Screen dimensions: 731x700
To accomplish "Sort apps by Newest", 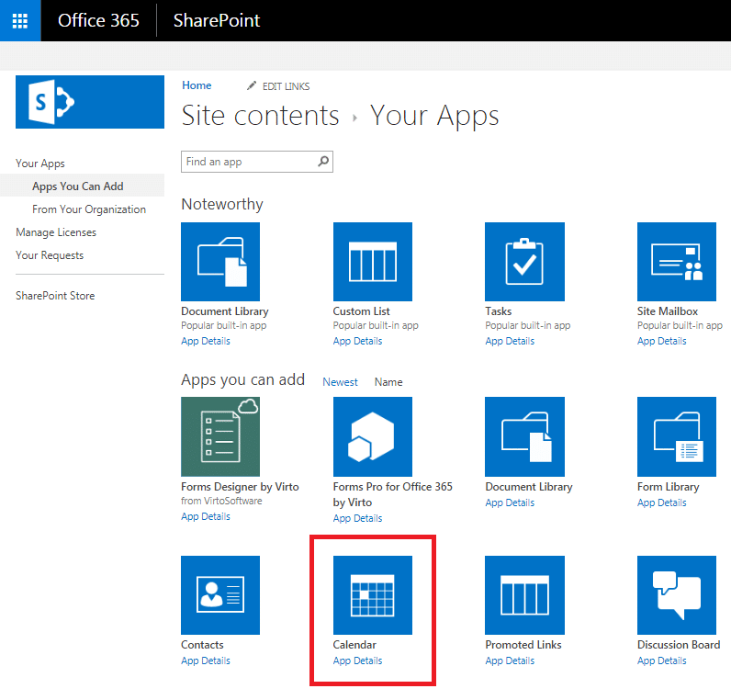I will pos(340,382).
